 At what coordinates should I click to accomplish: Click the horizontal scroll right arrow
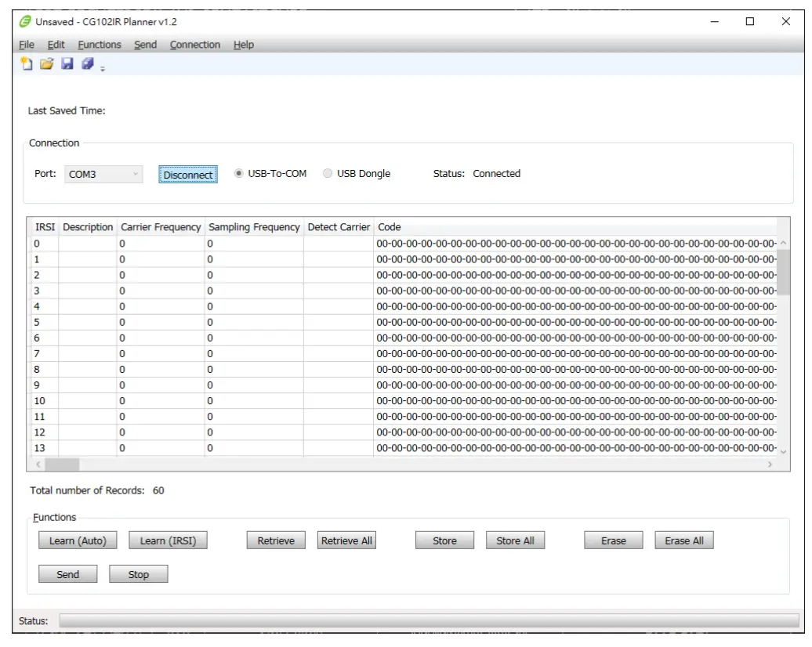pyautogui.click(x=770, y=464)
